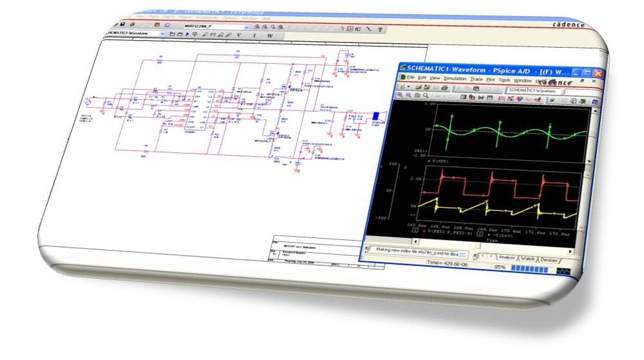Open the Simulation menu in PSpice A/D
Viewport: 644px width, 360px height.
455,78
